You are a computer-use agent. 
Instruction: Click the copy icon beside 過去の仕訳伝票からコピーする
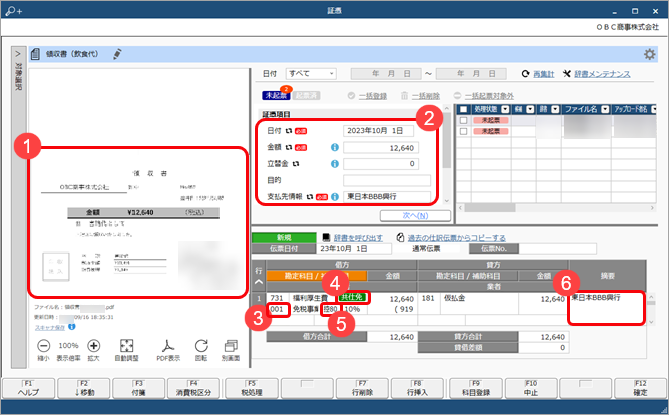pyautogui.click(x=400, y=237)
